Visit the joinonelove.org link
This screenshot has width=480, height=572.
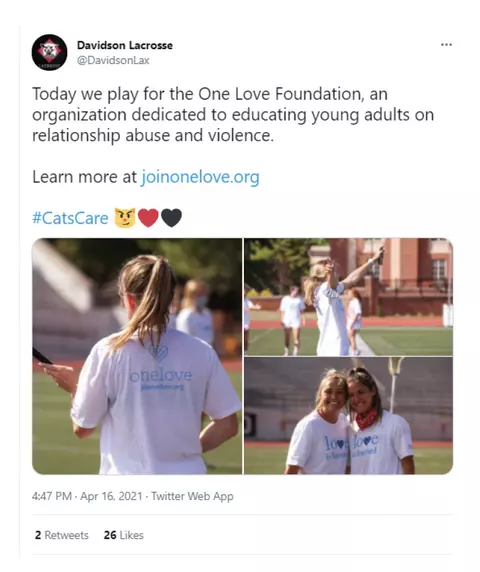(200, 177)
